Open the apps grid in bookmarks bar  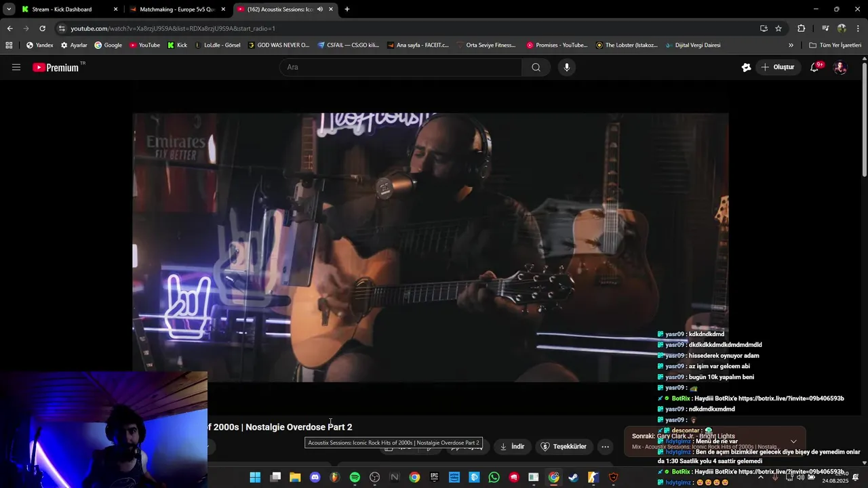pyautogui.click(x=9, y=45)
